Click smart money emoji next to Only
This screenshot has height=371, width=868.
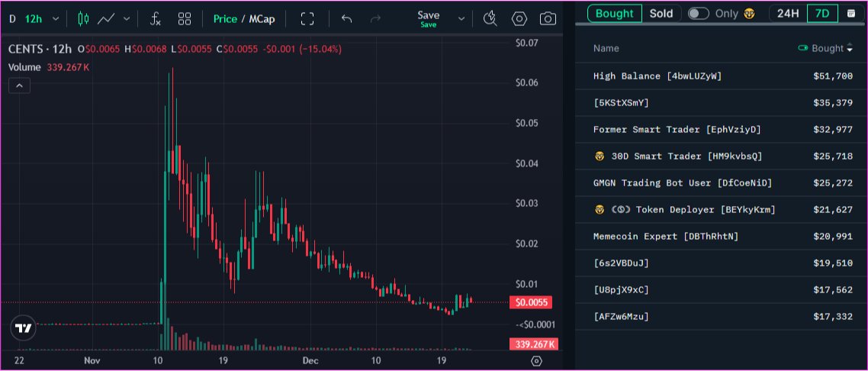(750, 13)
